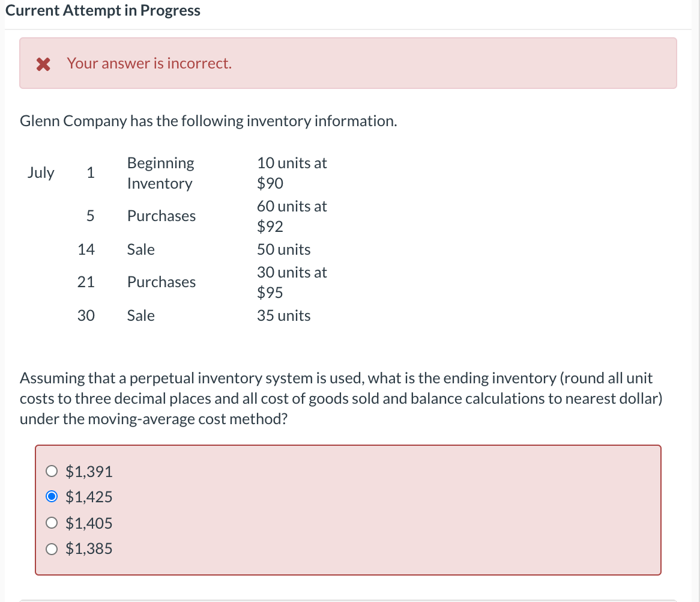
Task: Click the Glenn Company problem statement text
Action: click(207, 121)
